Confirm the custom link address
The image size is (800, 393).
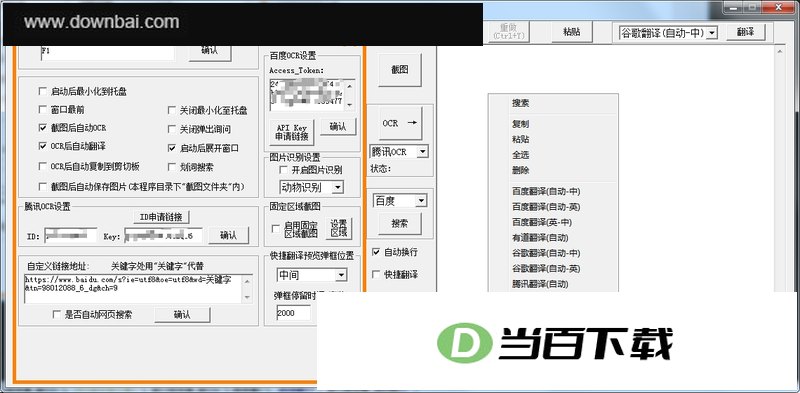pyautogui.click(x=182, y=315)
